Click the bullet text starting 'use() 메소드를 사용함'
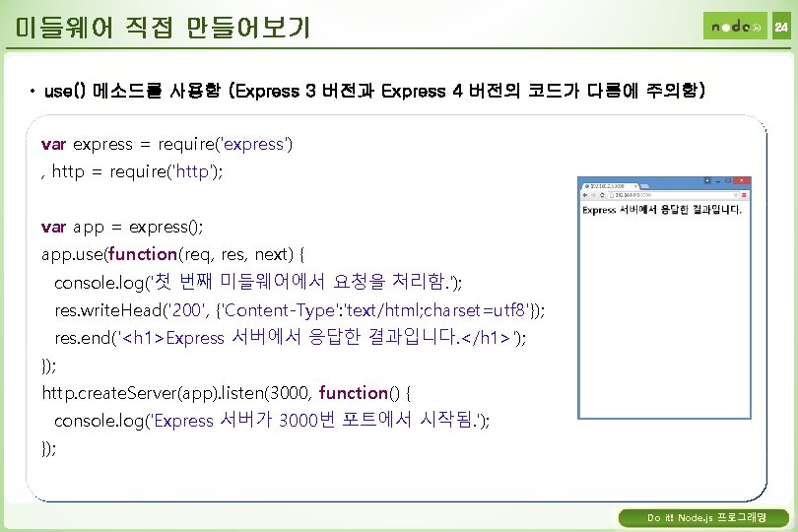Screen dimensions: 798x532 (374, 91)
